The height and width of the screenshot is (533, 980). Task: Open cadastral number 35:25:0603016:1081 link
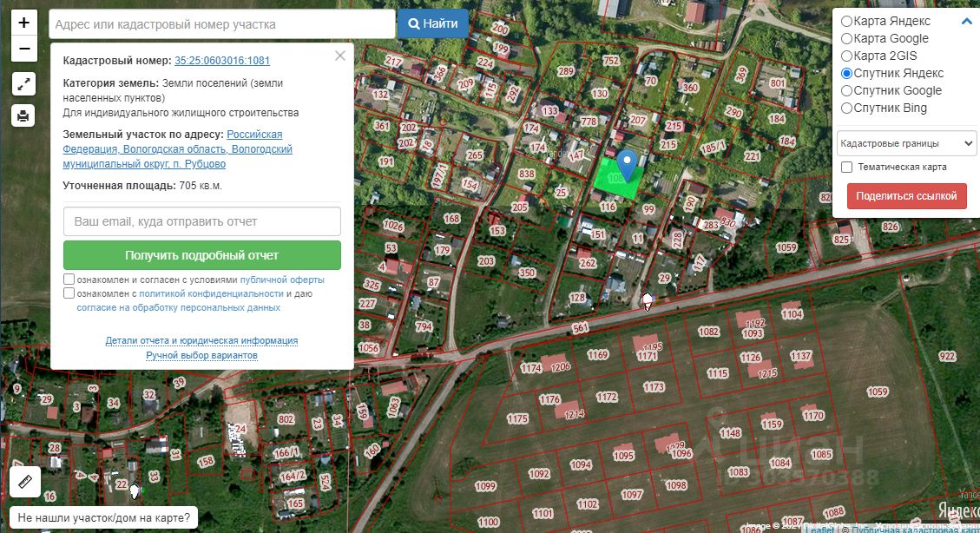tap(222, 61)
